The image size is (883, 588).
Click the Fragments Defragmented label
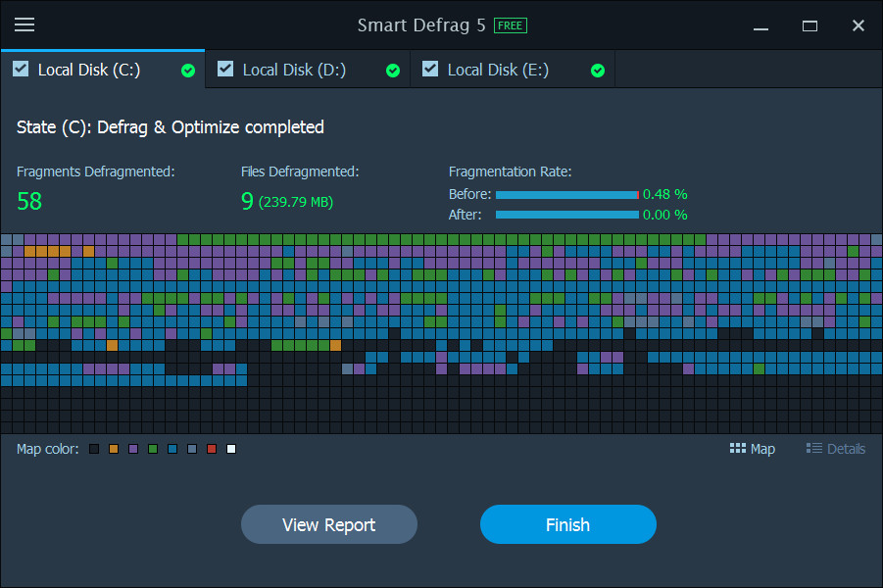(x=96, y=171)
